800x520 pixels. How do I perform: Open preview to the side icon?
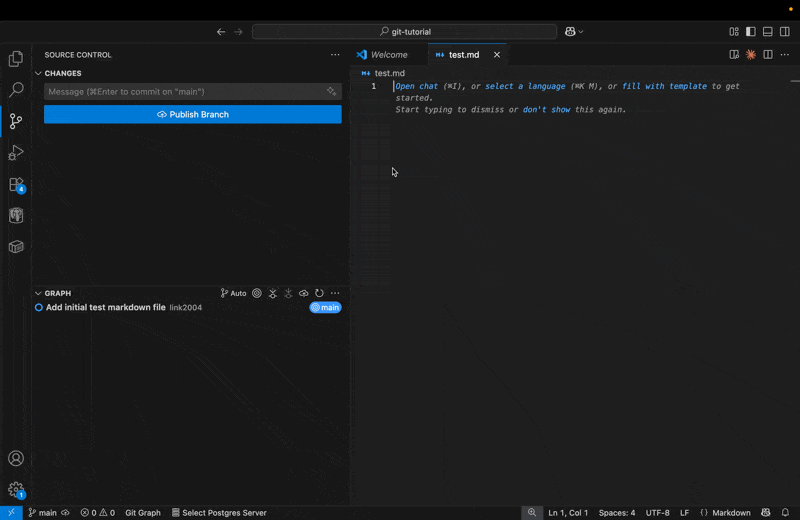tap(734, 55)
